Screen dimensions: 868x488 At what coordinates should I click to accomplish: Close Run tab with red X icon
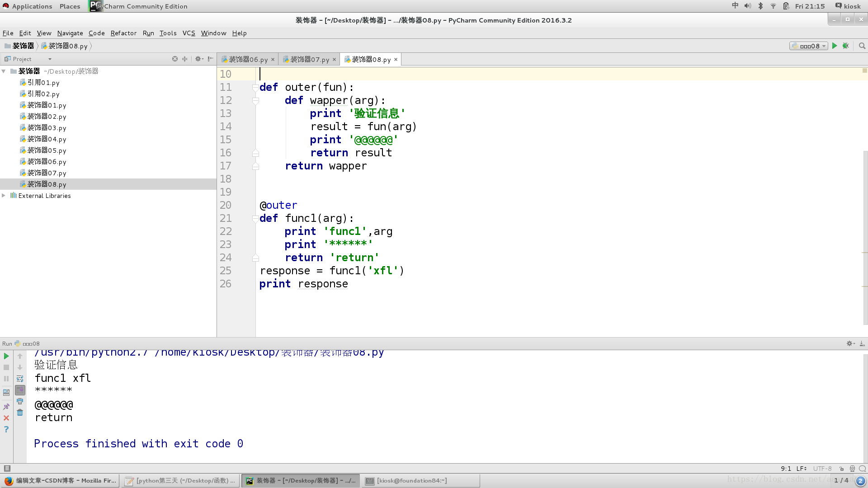(6, 418)
